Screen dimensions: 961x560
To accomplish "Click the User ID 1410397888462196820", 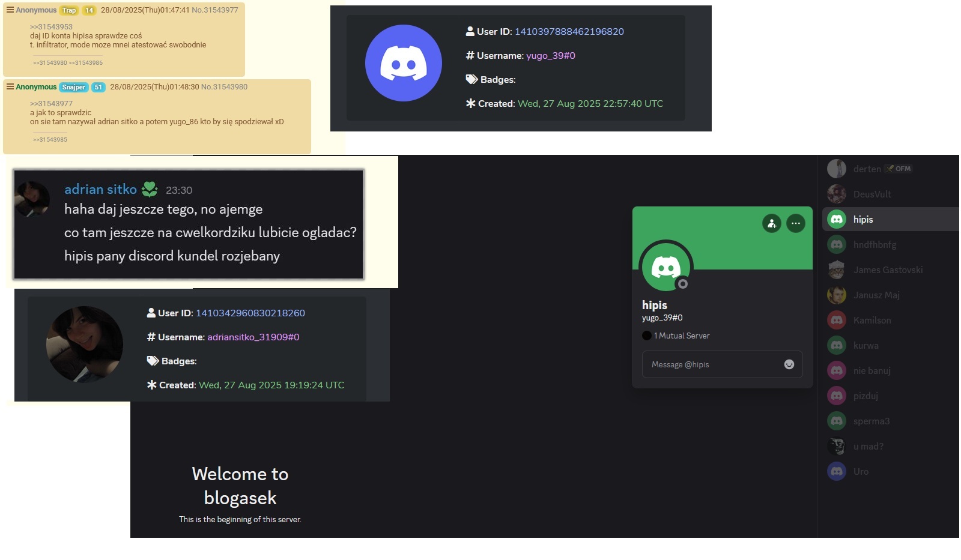I will pos(569,32).
